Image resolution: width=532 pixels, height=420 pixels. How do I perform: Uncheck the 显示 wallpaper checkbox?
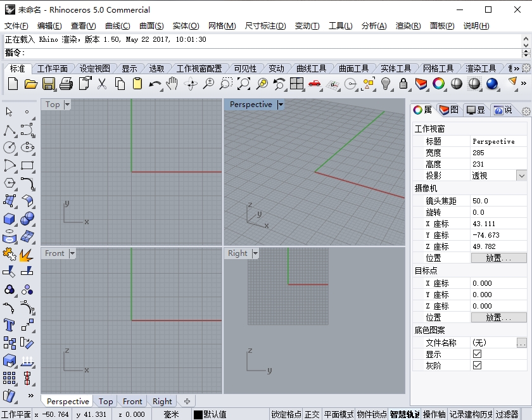click(477, 354)
